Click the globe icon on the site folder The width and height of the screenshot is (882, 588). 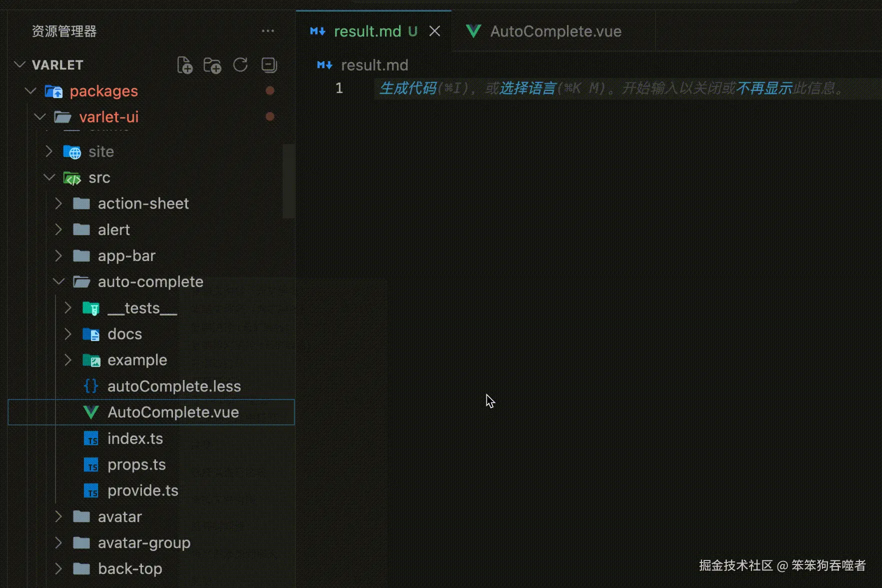click(72, 151)
